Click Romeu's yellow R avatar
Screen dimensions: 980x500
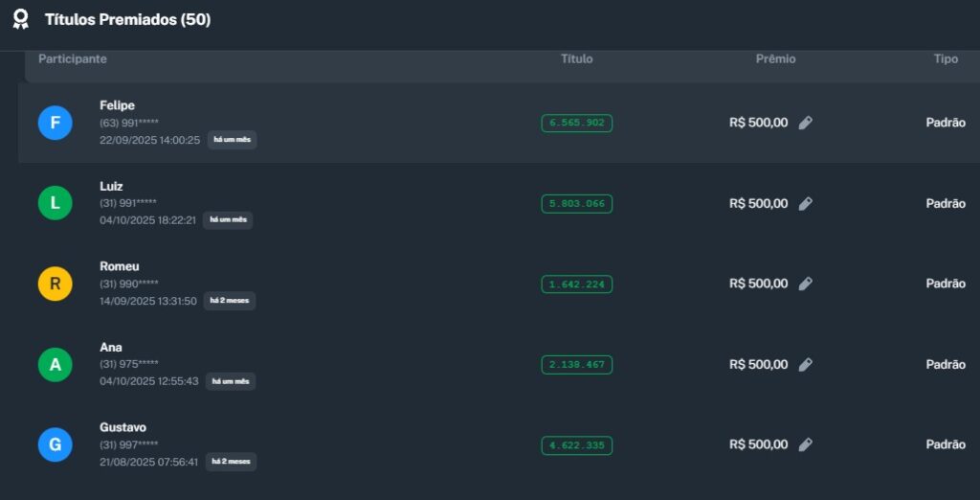pyautogui.click(x=55, y=284)
